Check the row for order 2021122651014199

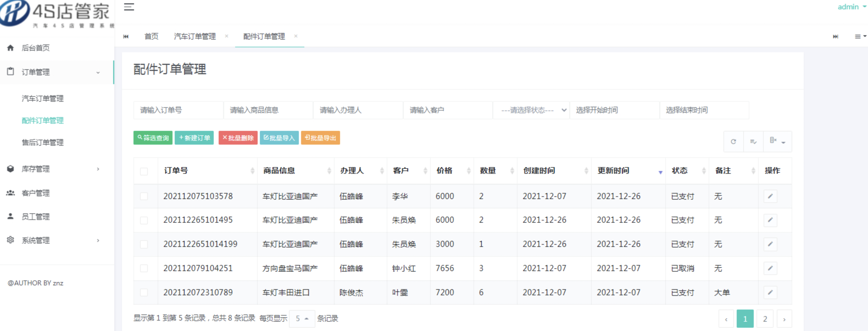tap(144, 244)
